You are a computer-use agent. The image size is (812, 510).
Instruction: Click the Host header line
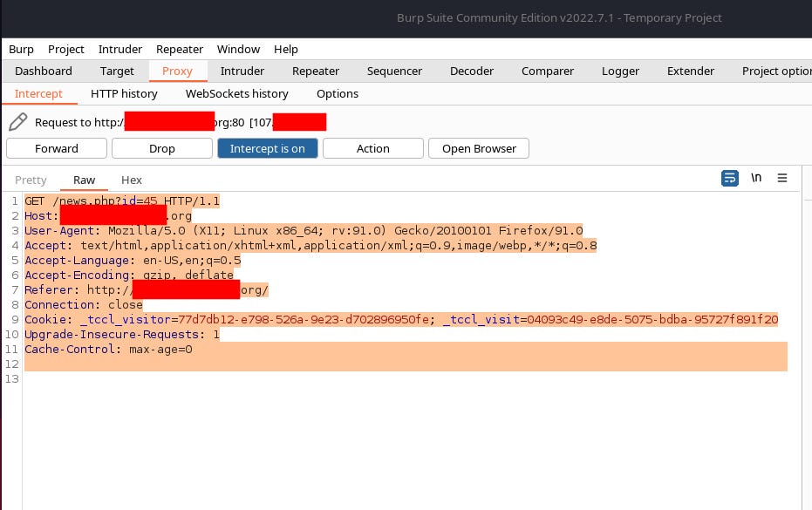click(108, 216)
